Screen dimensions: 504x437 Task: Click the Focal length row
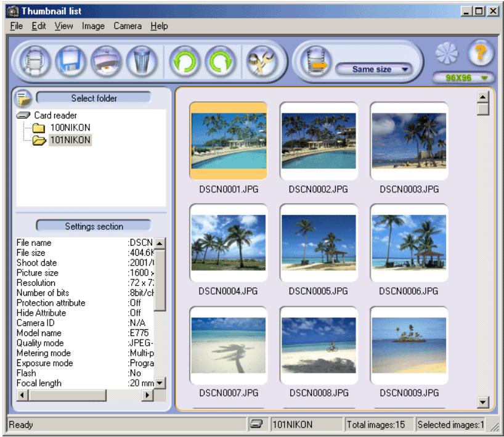(85, 383)
